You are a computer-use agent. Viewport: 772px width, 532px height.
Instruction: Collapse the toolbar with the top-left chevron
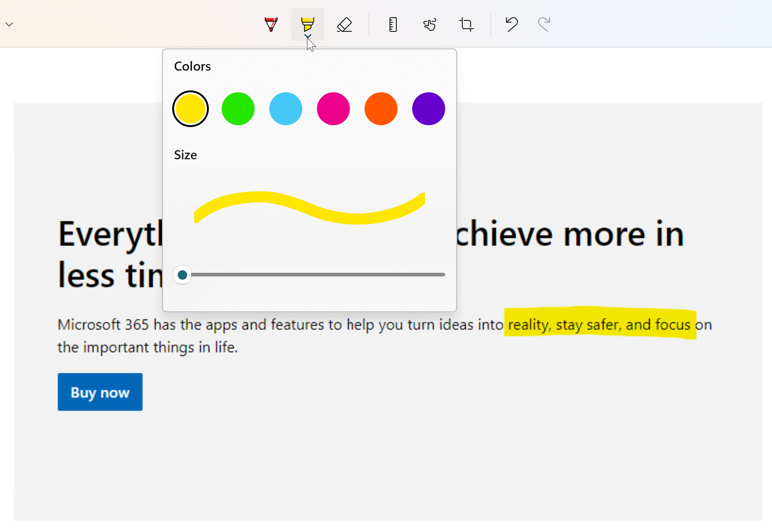pyautogui.click(x=9, y=24)
